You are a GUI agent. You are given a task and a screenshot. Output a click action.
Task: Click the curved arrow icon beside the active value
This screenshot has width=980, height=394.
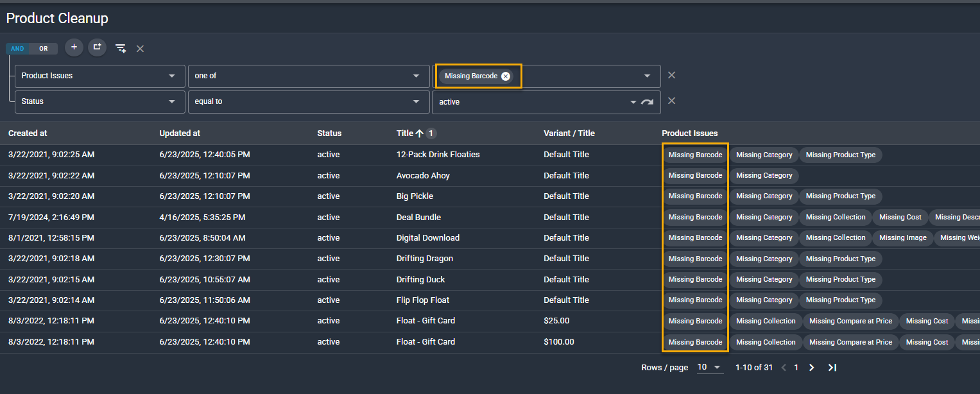click(x=647, y=102)
